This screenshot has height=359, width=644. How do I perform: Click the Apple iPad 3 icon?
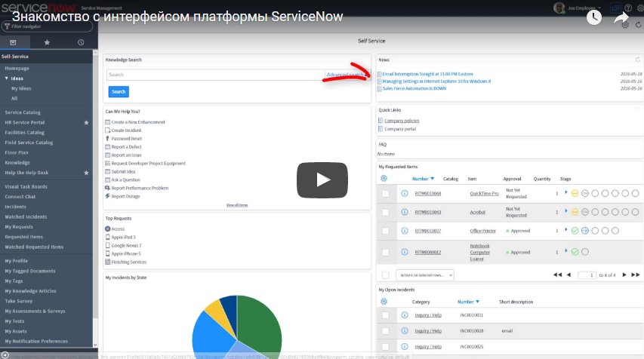(108, 237)
